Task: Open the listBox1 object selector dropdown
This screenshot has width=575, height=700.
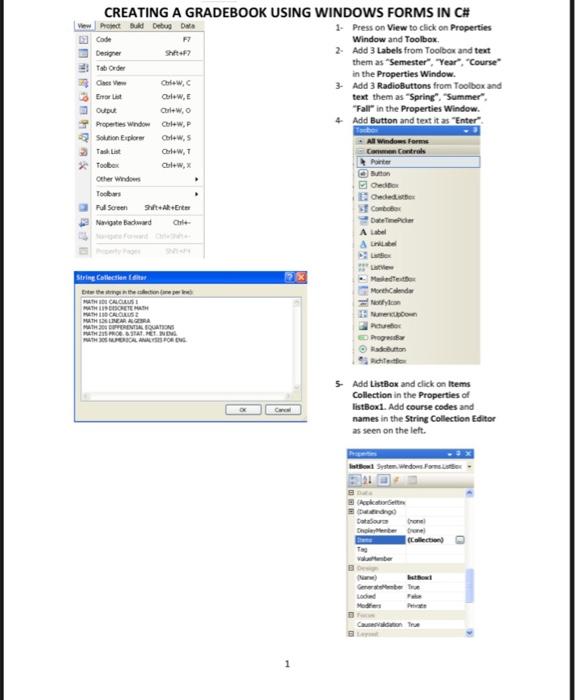Action: point(469,467)
